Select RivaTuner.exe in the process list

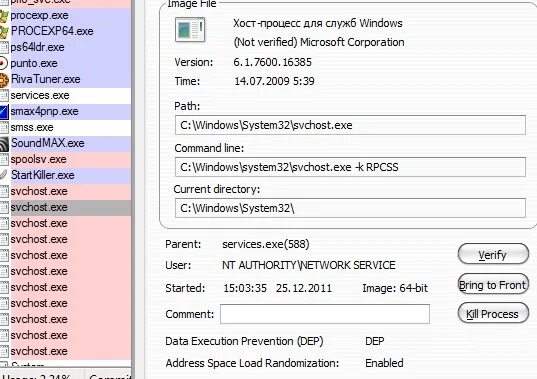65,79
